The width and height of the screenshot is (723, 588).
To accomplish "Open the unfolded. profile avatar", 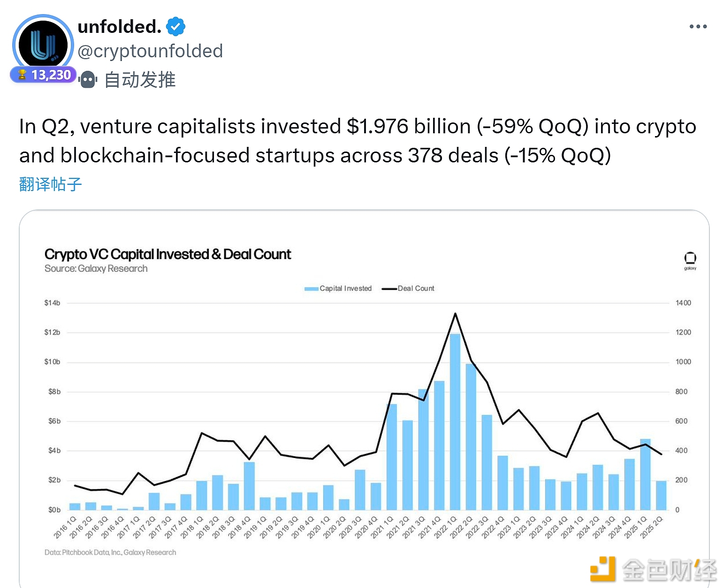I will click(43, 45).
